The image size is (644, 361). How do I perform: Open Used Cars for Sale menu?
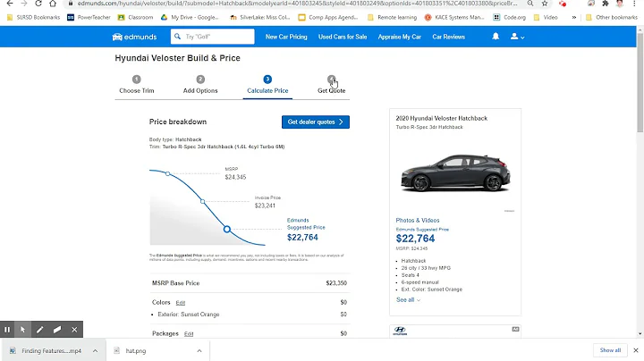tap(343, 37)
